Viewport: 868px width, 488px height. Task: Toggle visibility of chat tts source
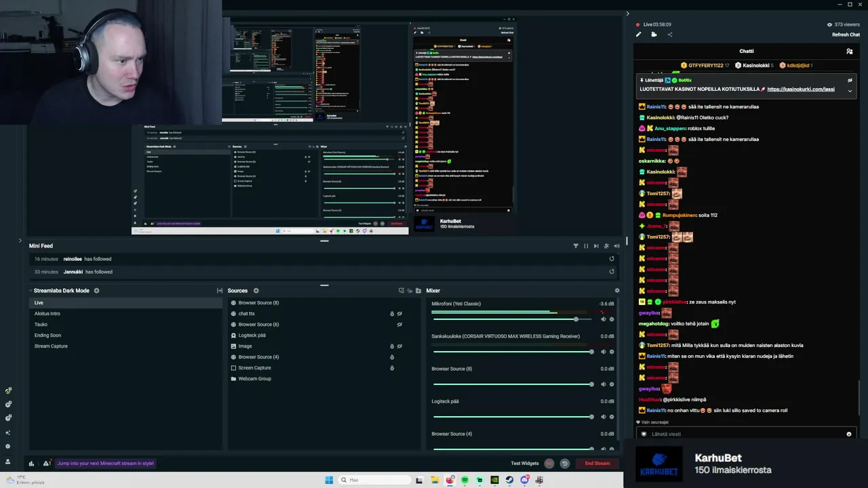coord(399,314)
